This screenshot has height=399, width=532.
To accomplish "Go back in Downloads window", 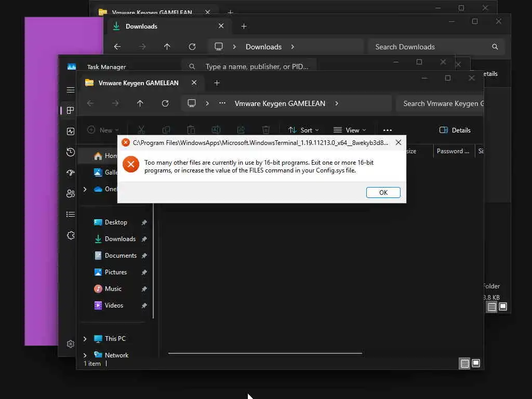I will click(117, 47).
